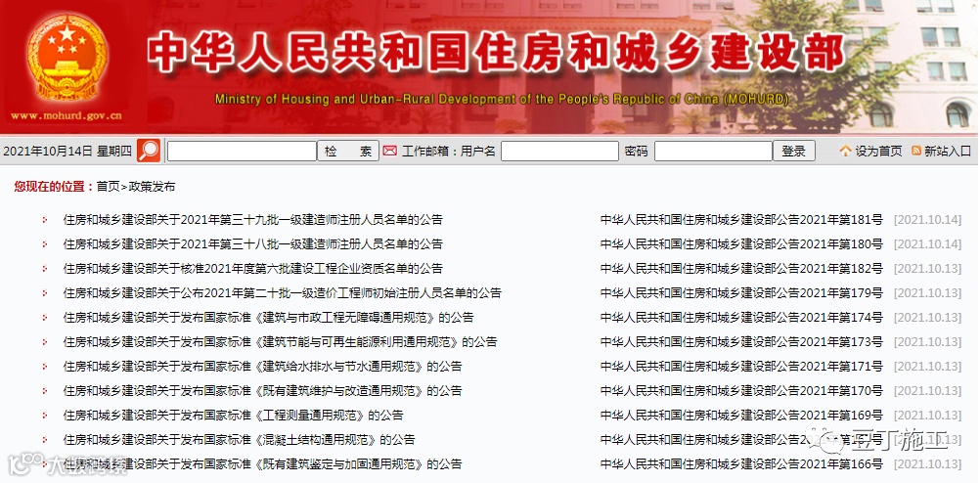Focus the site search text field
Screen dimensions: 980x483
tap(242, 152)
